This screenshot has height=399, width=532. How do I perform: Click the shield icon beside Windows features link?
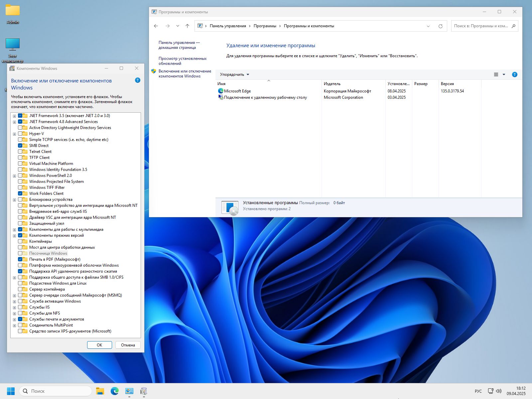(154, 71)
